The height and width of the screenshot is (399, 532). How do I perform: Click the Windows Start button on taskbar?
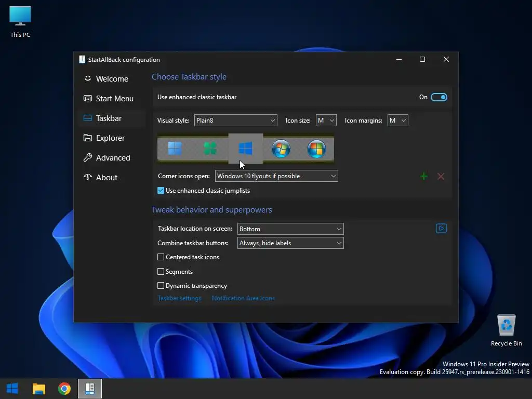12,389
